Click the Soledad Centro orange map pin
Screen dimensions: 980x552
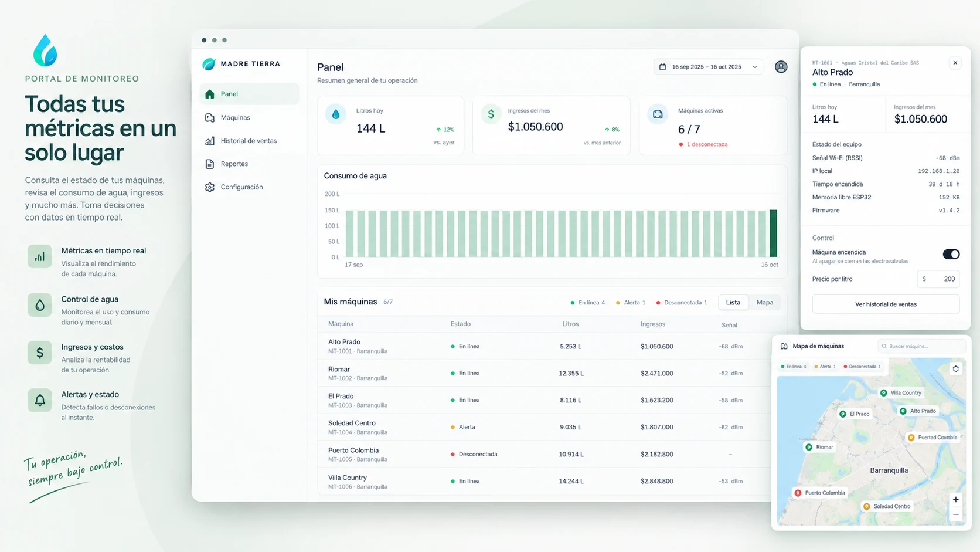(x=866, y=506)
